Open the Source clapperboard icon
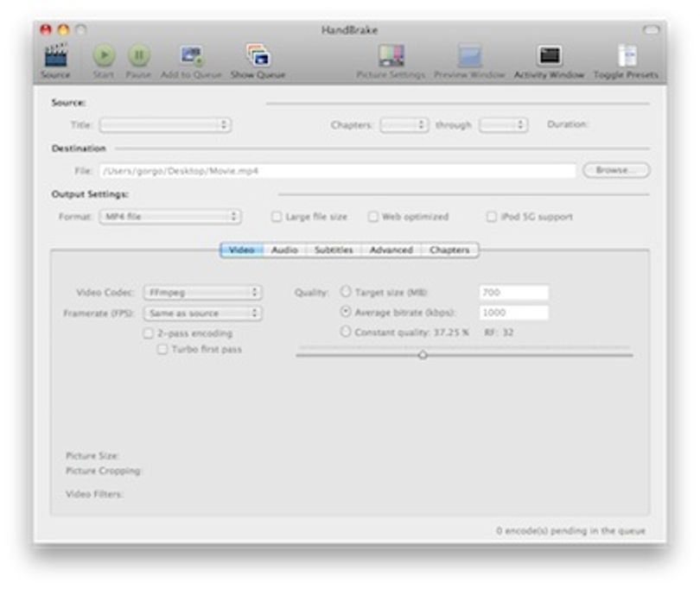Viewport: 700px width, 589px height. (x=56, y=55)
